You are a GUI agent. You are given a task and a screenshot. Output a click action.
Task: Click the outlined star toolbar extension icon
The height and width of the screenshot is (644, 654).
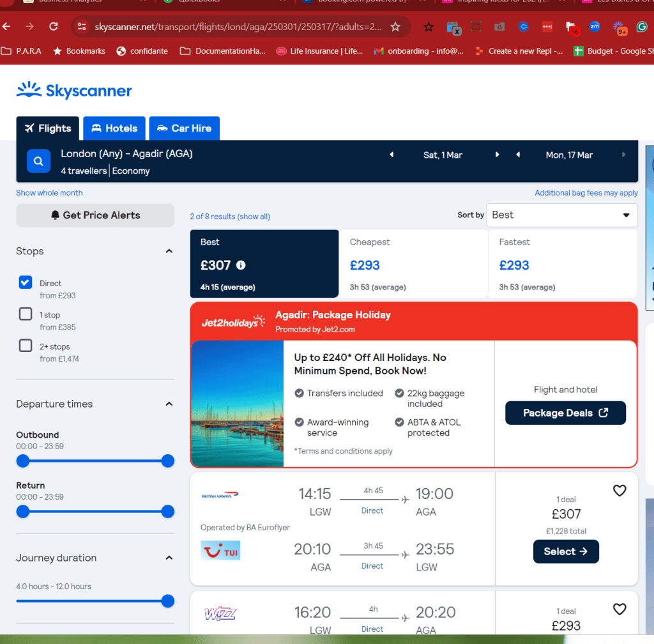tap(429, 27)
